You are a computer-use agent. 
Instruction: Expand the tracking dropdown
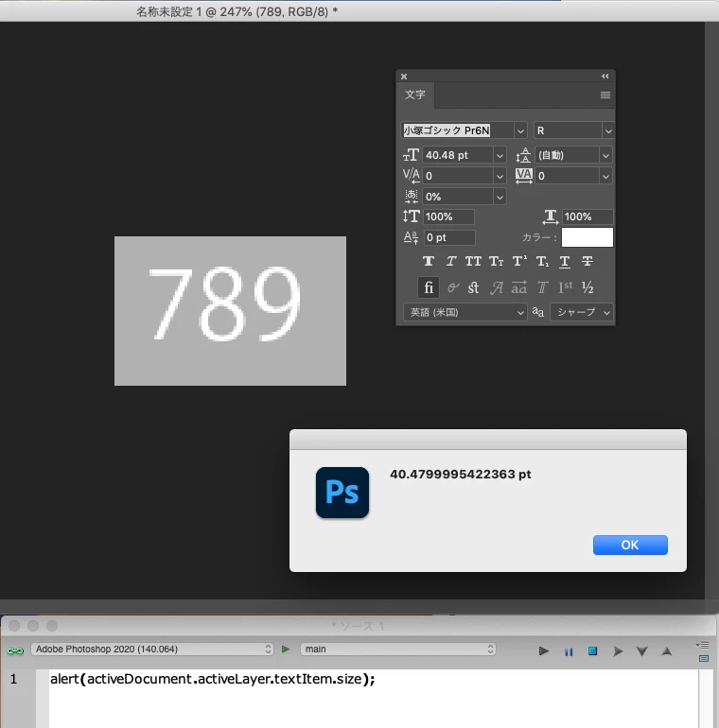coord(605,176)
